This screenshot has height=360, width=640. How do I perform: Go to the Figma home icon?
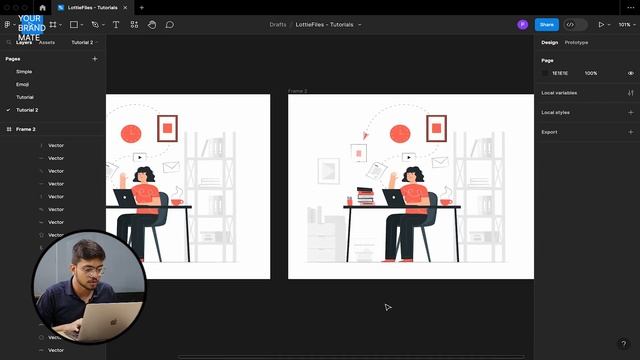click(x=42, y=7)
